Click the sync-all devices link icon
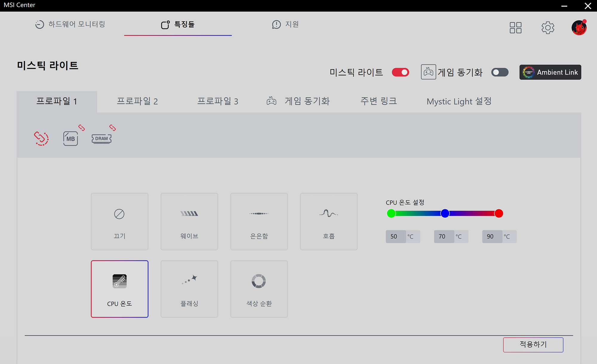The image size is (597, 364). point(41,138)
